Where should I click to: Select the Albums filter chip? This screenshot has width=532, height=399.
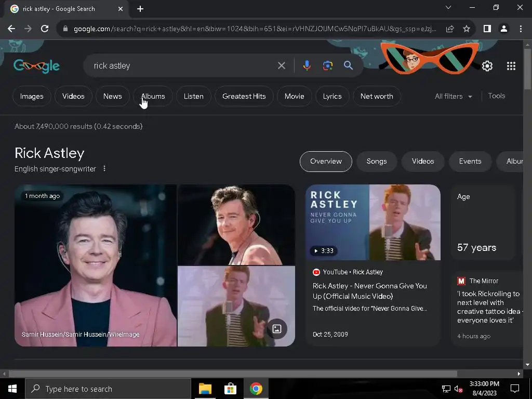click(153, 96)
